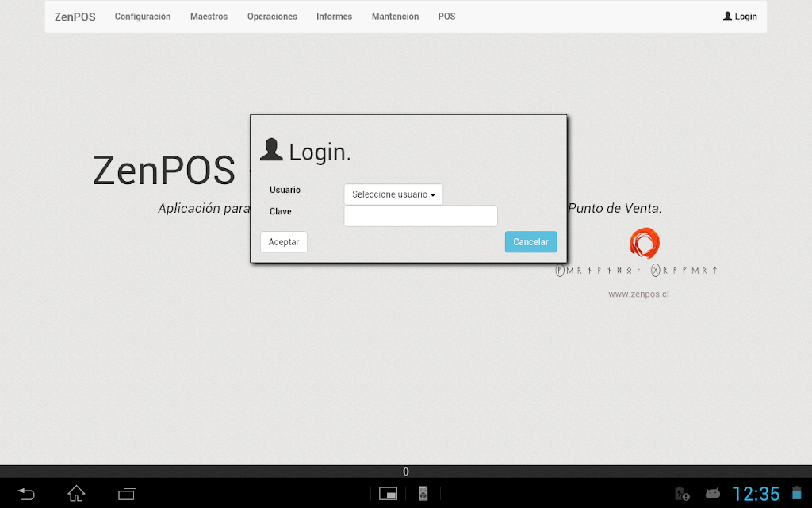Click the Cancelar button
The height and width of the screenshot is (508, 812).
coord(530,242)
